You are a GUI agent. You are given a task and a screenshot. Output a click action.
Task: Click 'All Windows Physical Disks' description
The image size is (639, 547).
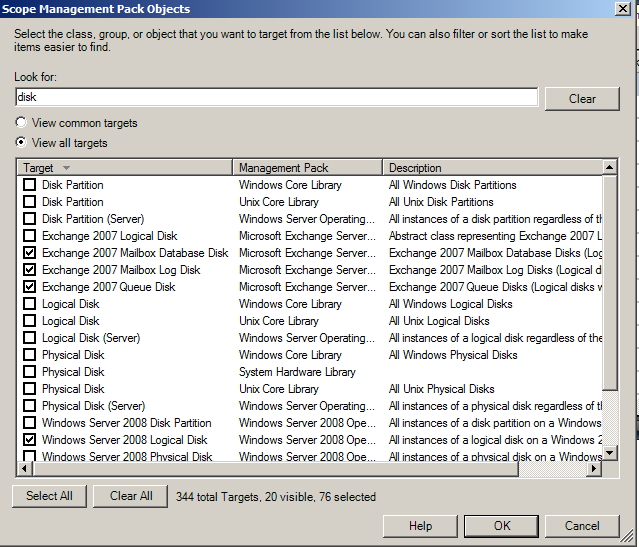453,355
